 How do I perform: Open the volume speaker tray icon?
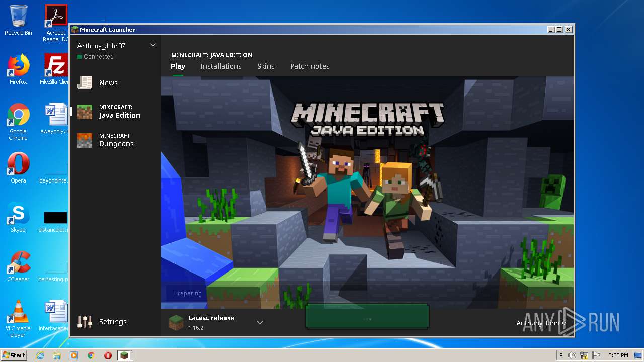[572, 355]
